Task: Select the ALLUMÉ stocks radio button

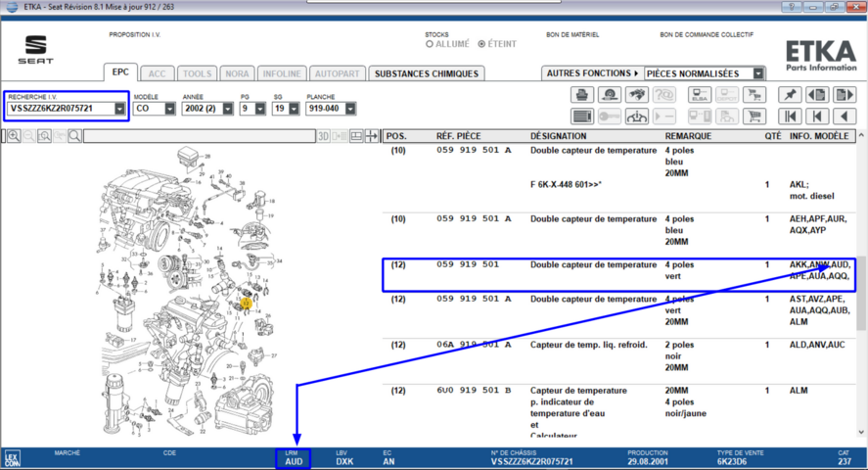Action: 430,44
